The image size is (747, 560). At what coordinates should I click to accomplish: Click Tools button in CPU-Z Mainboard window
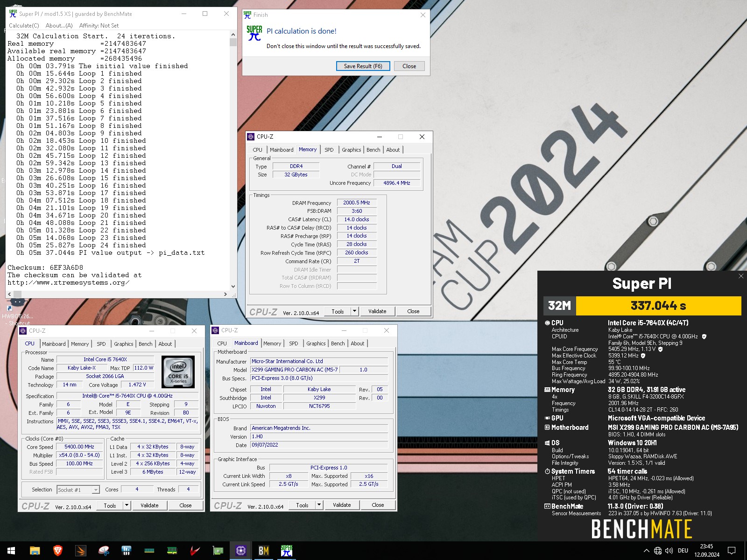pos(302,505)
